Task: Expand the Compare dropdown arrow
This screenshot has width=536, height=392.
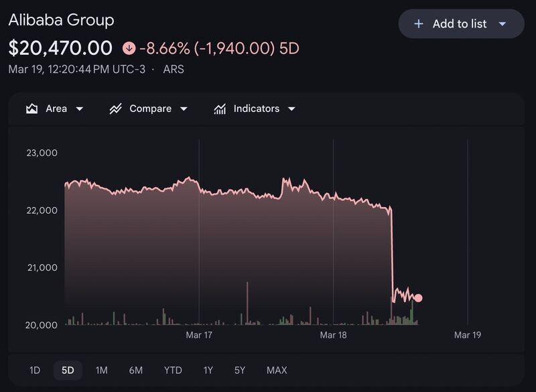Action: click(184, 109)
